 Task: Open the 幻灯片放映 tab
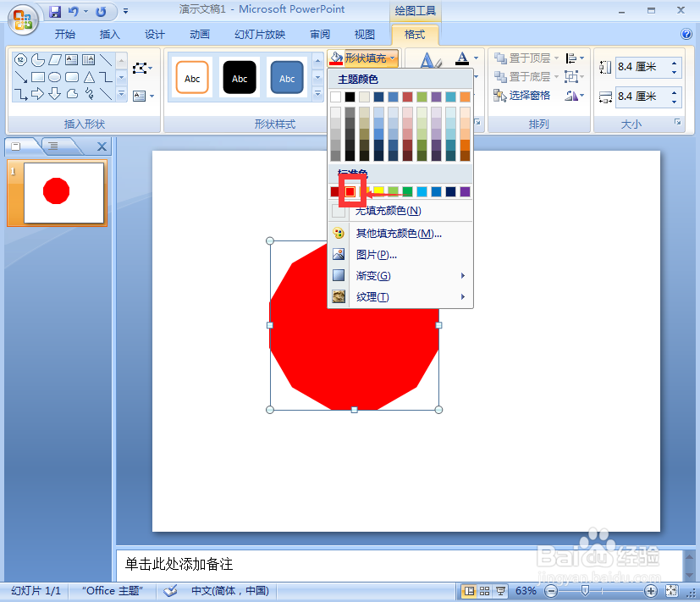coord(260,35)
